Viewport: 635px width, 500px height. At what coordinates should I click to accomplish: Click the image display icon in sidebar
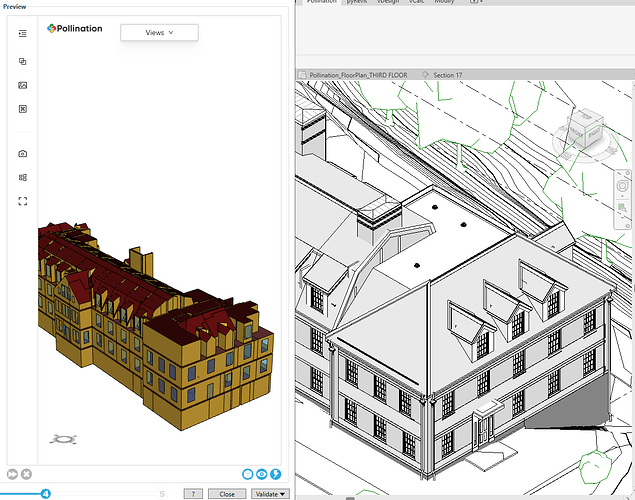click(x=22, y=85)
